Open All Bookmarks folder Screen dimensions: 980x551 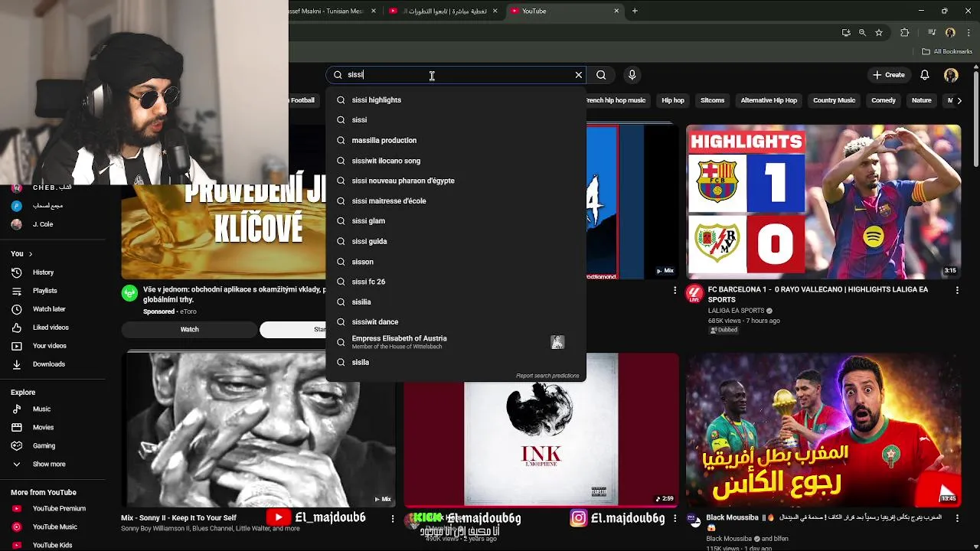[x=947, y=51]
